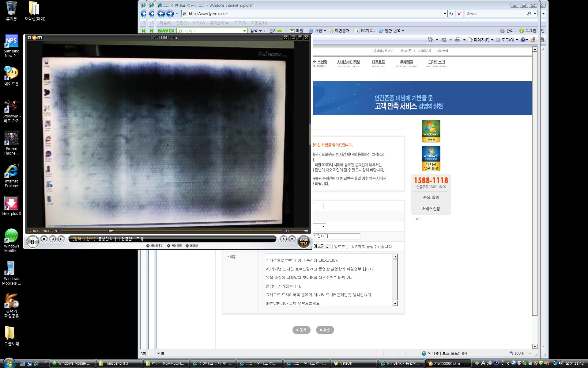
Task: Click inside 내용 content text area
Action: (329, 280)
